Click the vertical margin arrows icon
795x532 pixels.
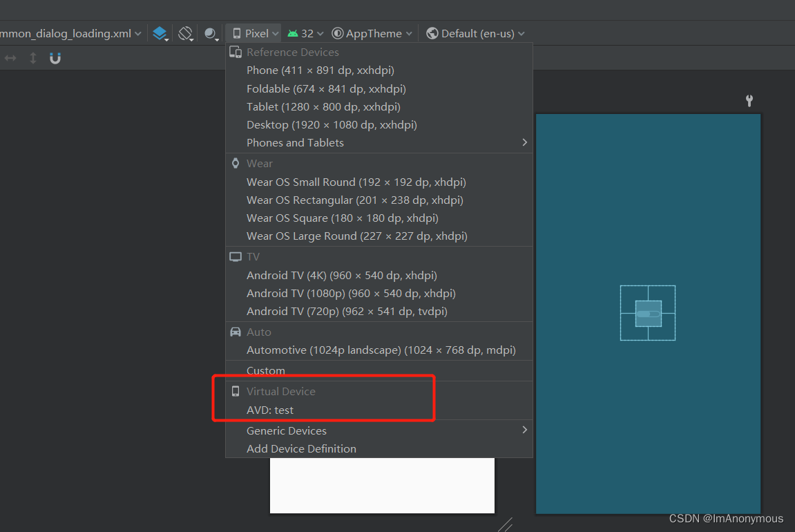pos(32,58)
